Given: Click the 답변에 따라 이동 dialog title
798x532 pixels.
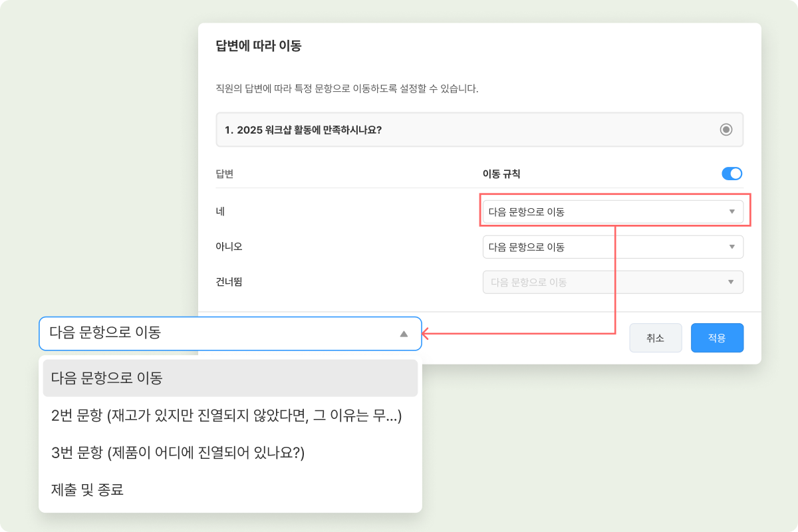Looking at the screenshot, I should [x=259, y=46].
